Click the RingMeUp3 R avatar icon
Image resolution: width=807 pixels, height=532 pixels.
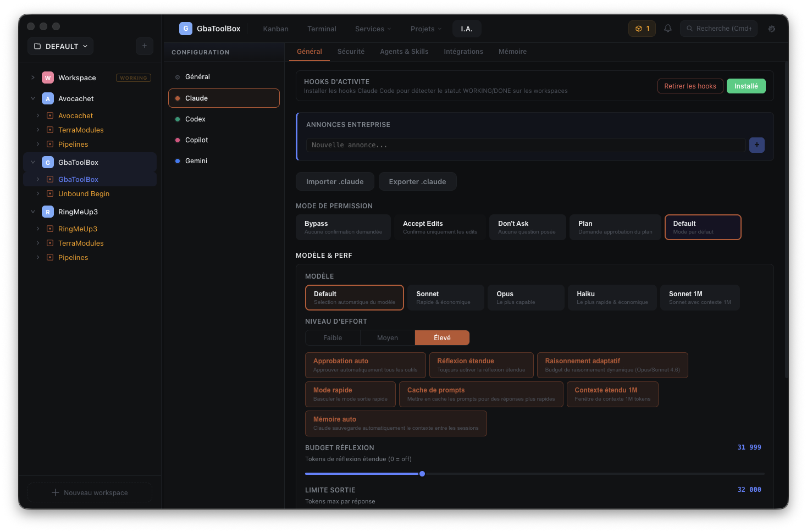[x=48, y=212]
